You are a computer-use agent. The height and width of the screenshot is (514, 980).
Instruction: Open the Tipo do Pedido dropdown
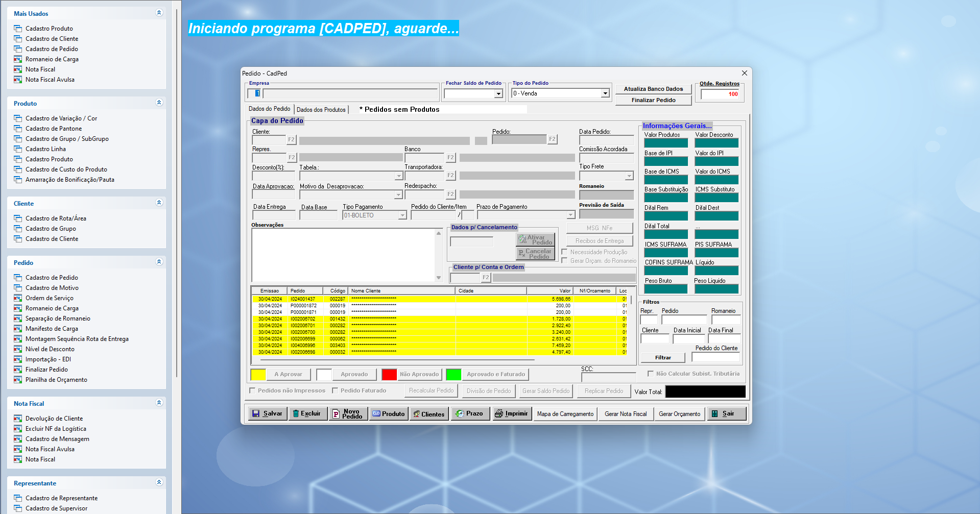coord(605,93)
